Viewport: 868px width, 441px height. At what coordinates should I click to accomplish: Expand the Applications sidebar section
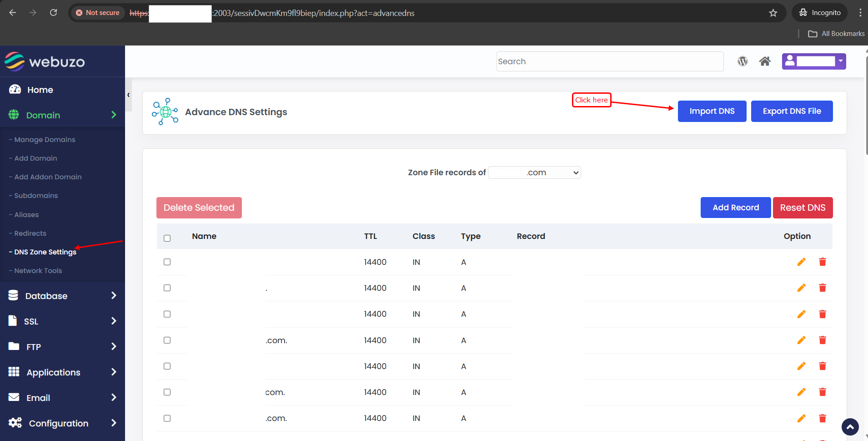[x=62, y=372]
